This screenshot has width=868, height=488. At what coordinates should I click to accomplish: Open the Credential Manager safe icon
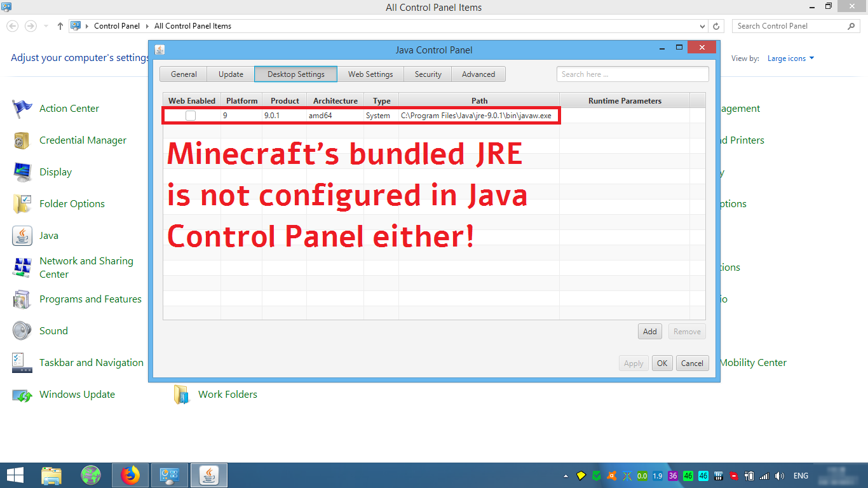click(22, 140)
